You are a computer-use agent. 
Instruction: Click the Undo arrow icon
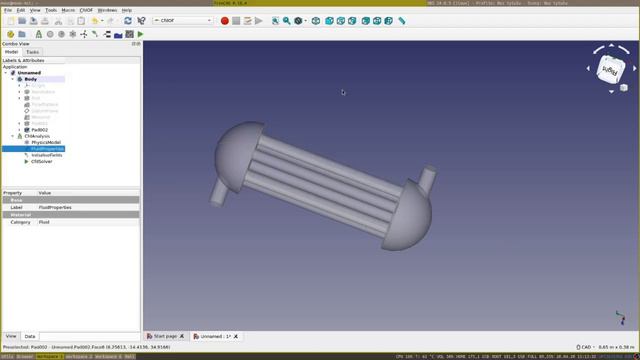coord(95,21)
